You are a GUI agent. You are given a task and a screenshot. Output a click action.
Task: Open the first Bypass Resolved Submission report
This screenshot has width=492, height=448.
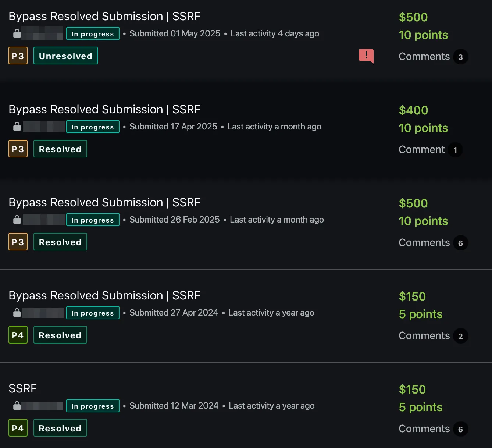(x=104, y=16)
